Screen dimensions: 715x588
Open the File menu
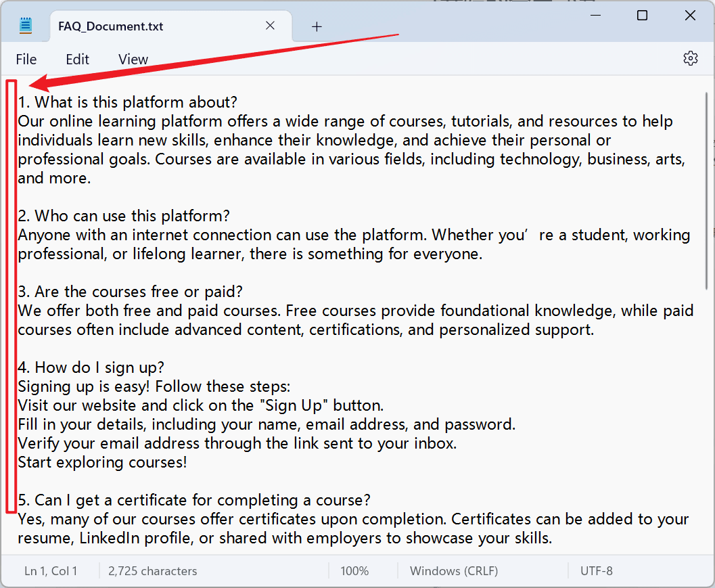coord(26,60)
